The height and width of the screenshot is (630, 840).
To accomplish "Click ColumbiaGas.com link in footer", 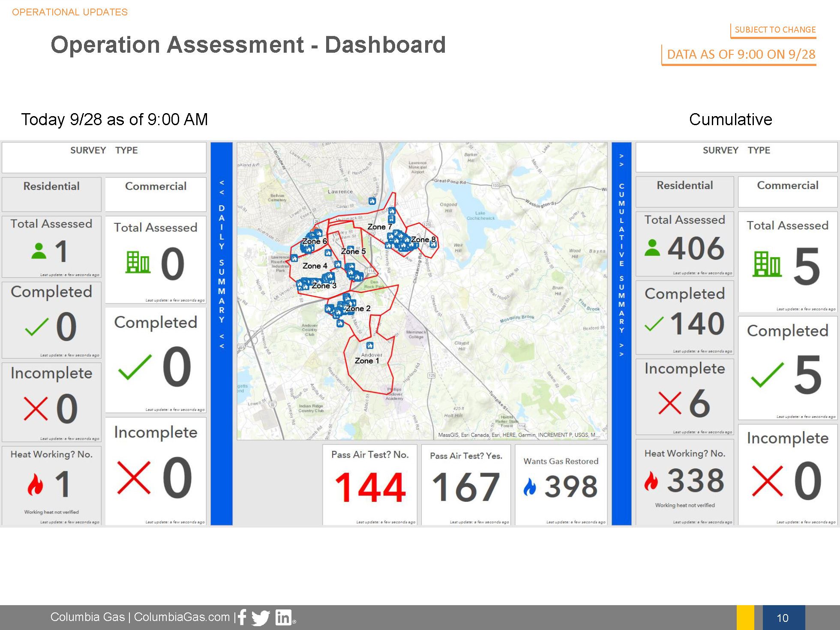I will click(182, 617).
